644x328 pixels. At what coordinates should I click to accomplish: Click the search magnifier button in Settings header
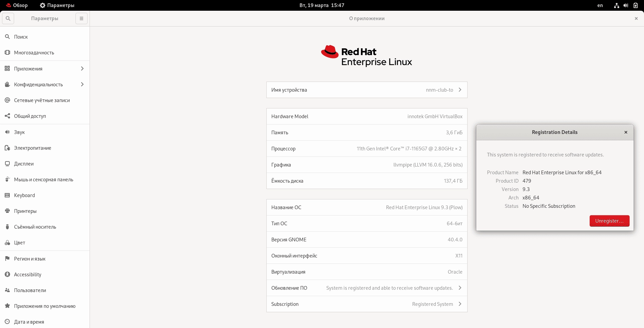pos(8,18)
